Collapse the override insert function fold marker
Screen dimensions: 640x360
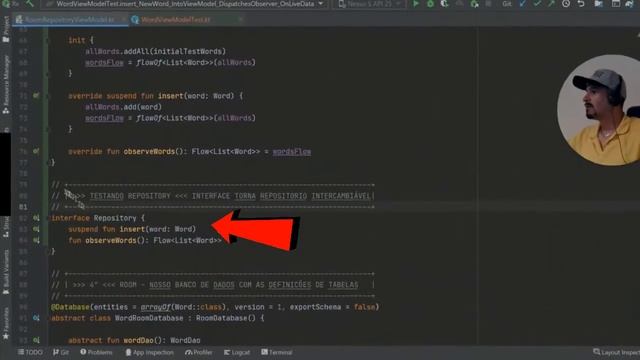(x=47, y=96)
